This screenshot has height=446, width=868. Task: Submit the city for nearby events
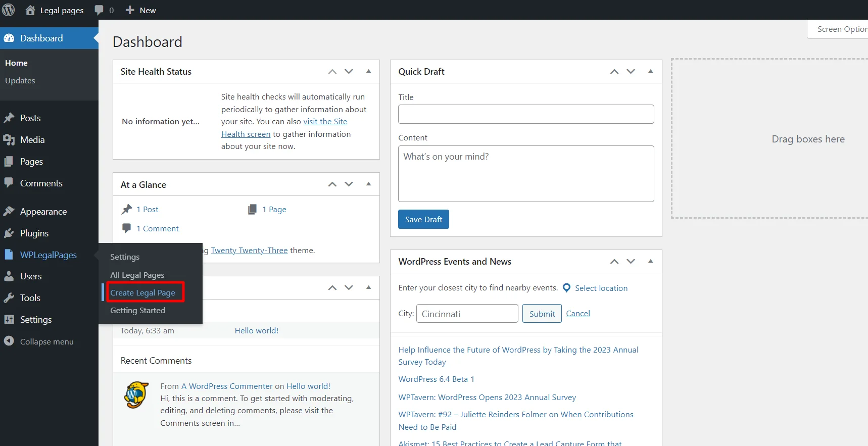(x=542, y=314)
